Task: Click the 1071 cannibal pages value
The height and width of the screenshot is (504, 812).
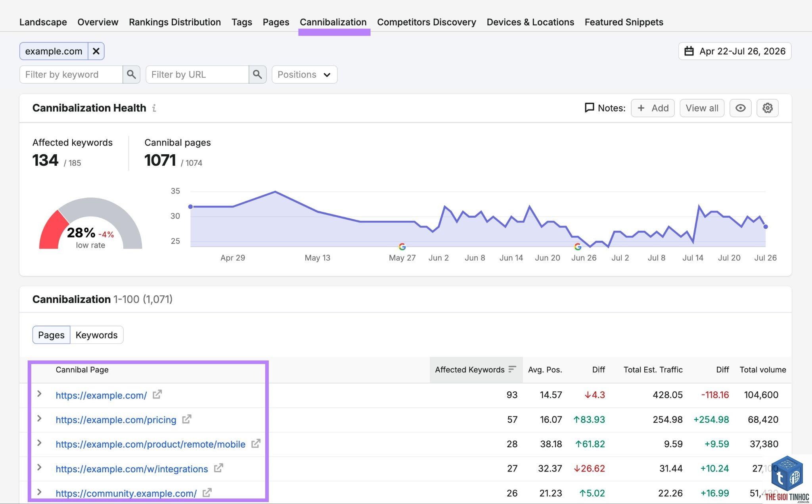Action: 160,160
